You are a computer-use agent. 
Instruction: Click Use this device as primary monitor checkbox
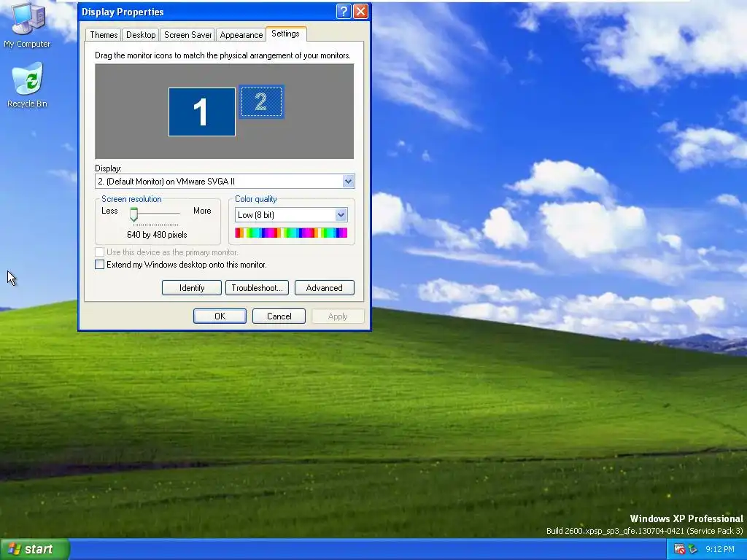point(99,252)
